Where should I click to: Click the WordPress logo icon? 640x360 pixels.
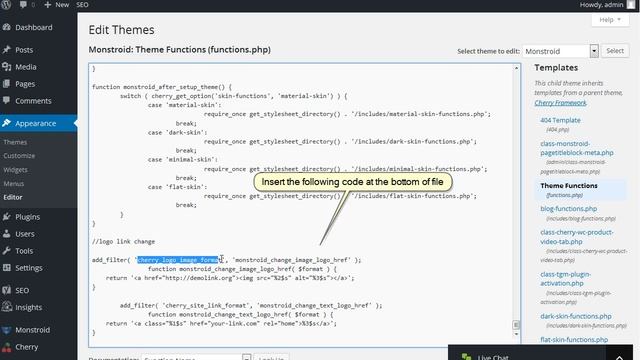click(6, 4)
